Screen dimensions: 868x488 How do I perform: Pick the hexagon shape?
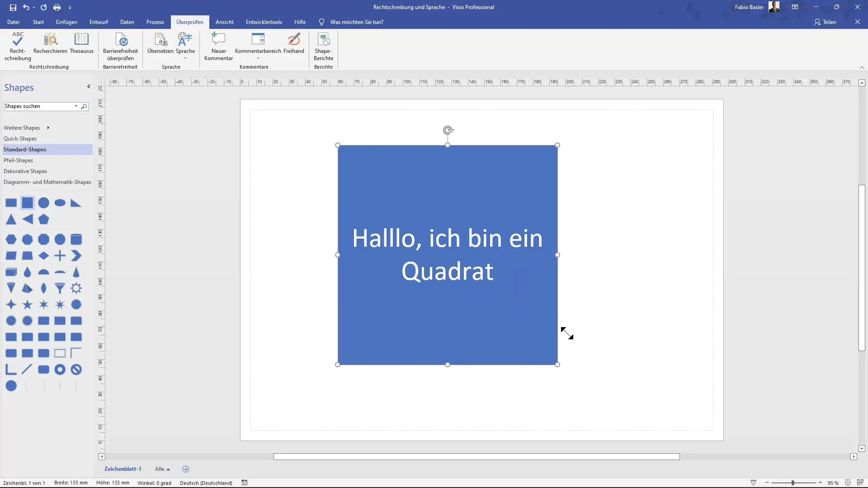coord(11,239)
